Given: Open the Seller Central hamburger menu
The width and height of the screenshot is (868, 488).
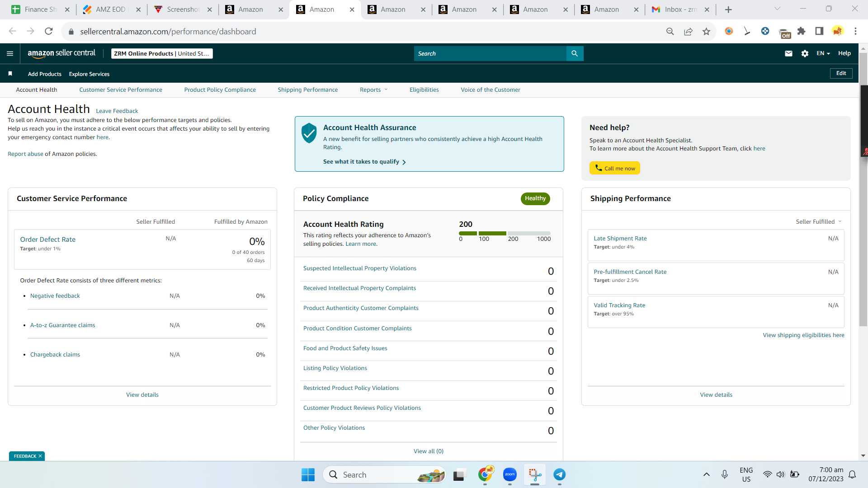Looking at the screenshot, I should 10,53.
